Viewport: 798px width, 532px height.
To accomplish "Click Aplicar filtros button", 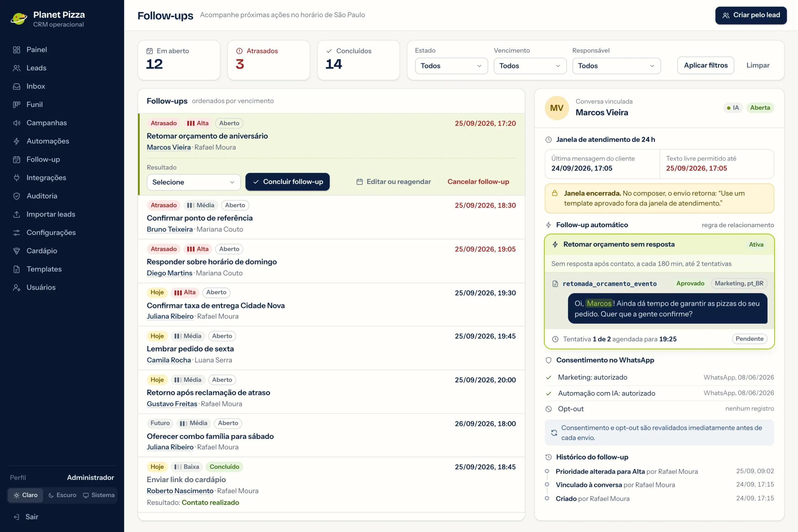I will [706, 65].
